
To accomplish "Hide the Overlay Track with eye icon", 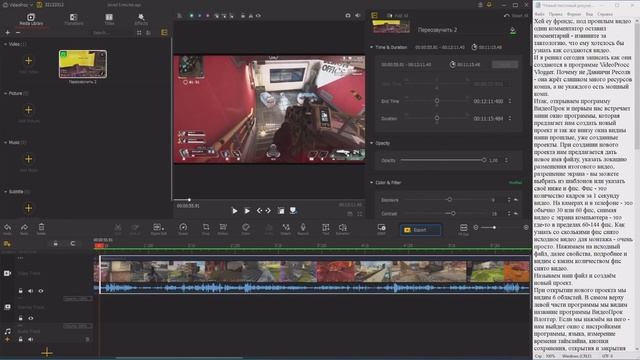I will tap(31, 318).
